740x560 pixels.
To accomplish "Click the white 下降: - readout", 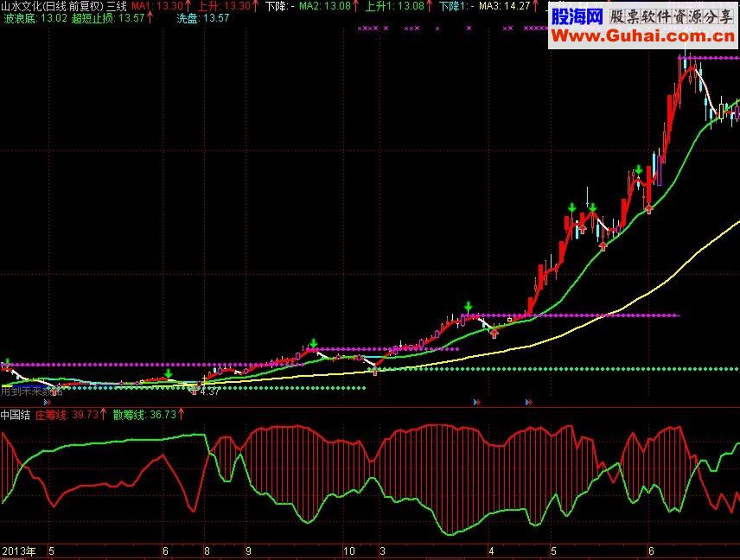I will pos(280,6).
